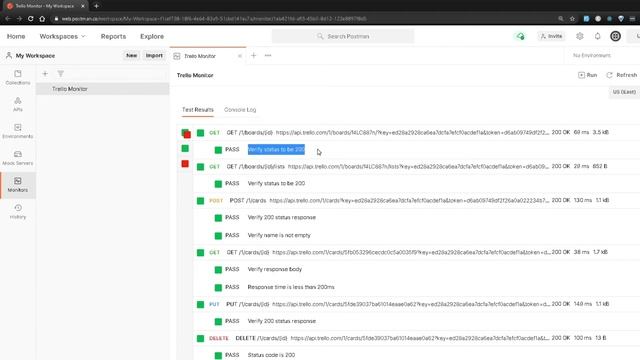Open a new browser tab
This screenshot has width=640, height=360.
96,6
